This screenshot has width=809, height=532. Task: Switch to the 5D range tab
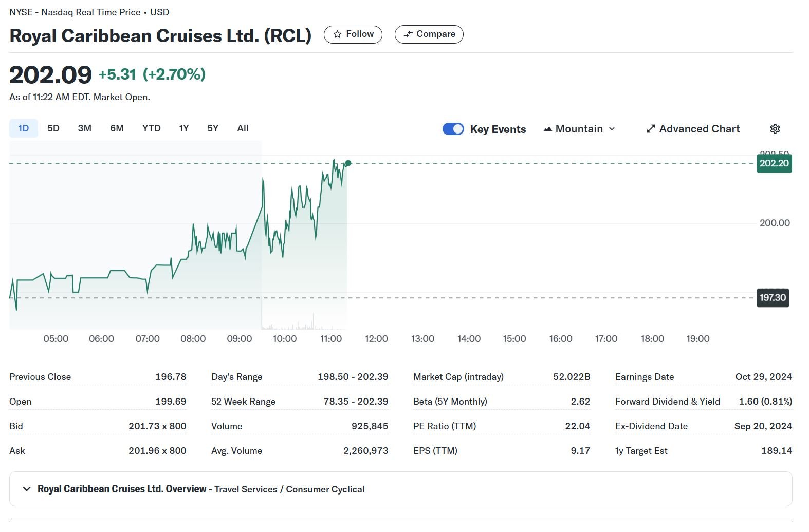click(53, 128)
